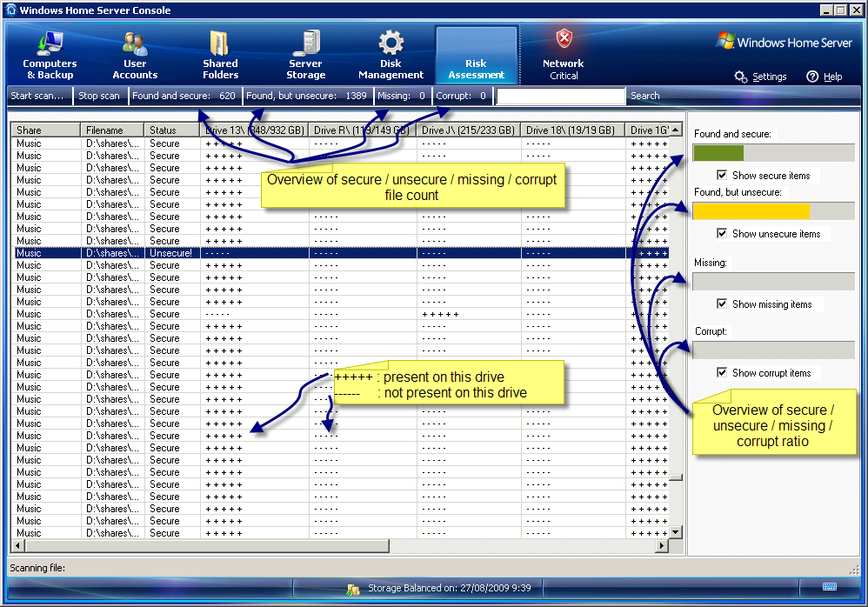This screenshot has width=868, height=607.
Task: Toggle Show missing items checkbox
Action: pyautogui.click(x=722, y=303)
